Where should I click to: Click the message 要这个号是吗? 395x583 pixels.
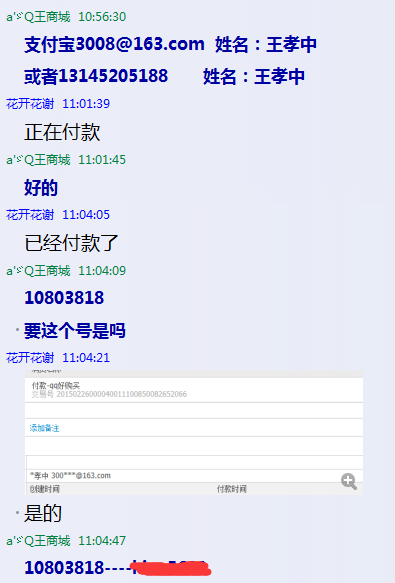click(75, 331)
